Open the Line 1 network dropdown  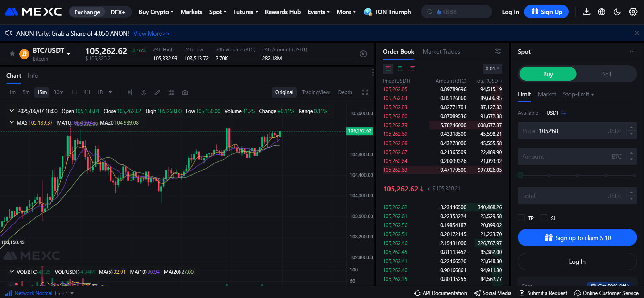point(64,293)
